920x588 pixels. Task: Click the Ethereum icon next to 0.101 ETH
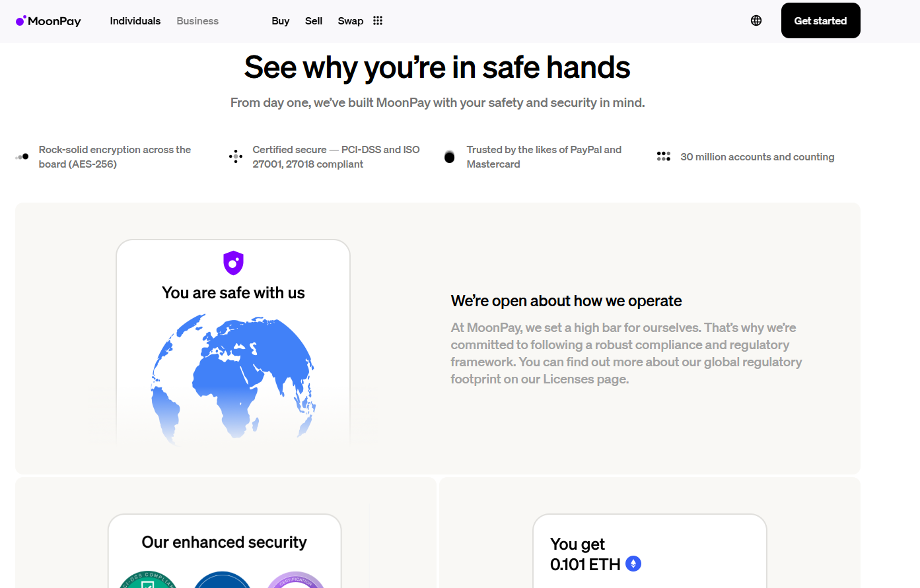(x=633, y=564)
